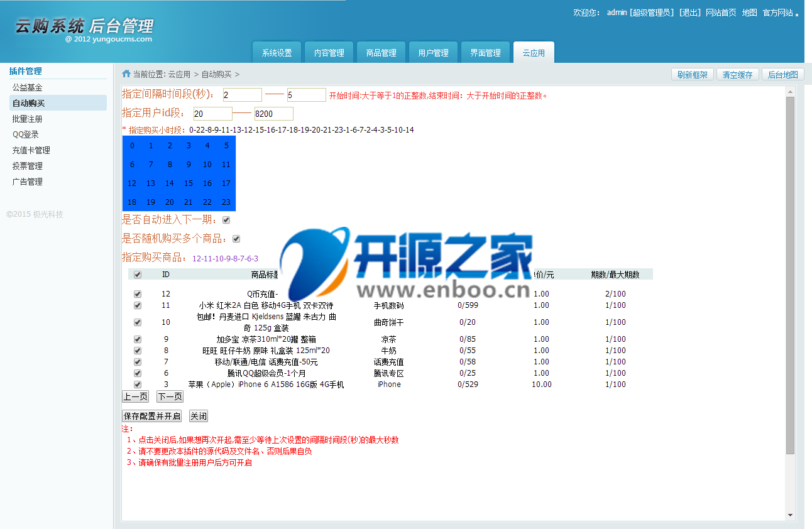The width and height of the screenshot is (812, 529).
Task: Toggle the select-all checkbox in table header
Action: (x=138, y=275)
